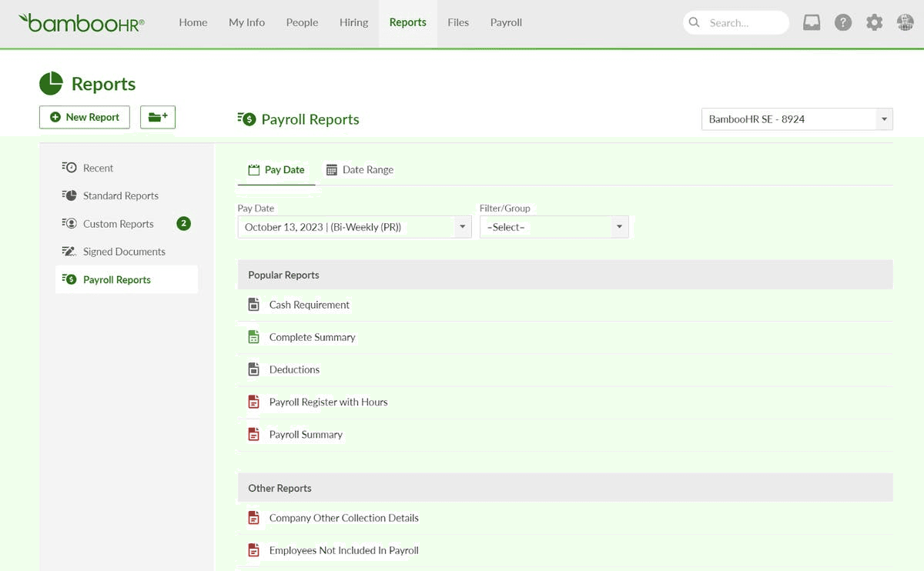Open the People menu
The height and width of the screenshot is (571, 924).
point(302,23)
